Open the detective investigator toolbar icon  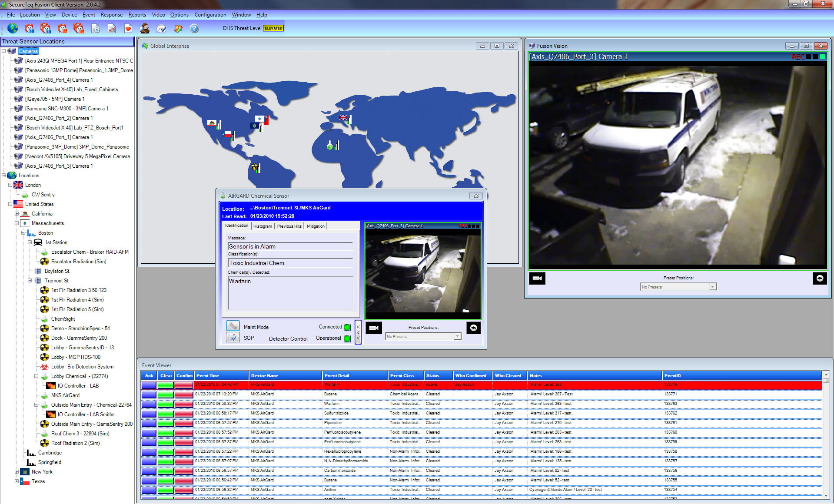[x=145, y=28]
